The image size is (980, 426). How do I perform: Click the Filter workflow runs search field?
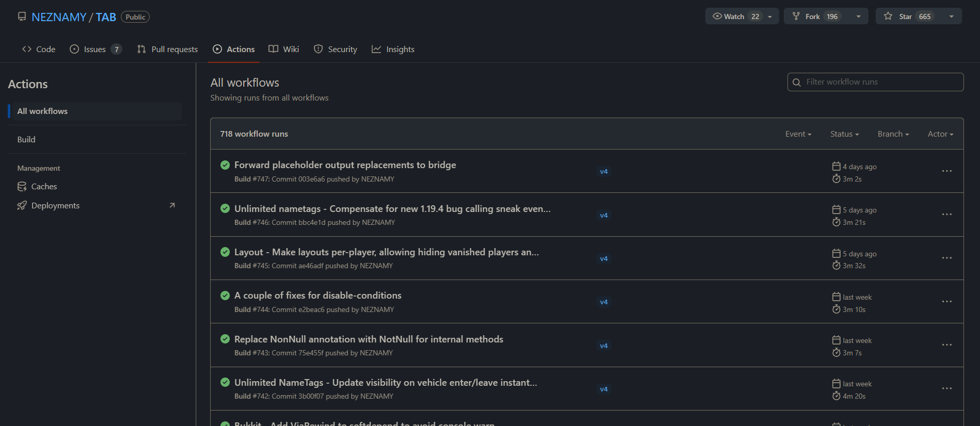pos(881,82)
